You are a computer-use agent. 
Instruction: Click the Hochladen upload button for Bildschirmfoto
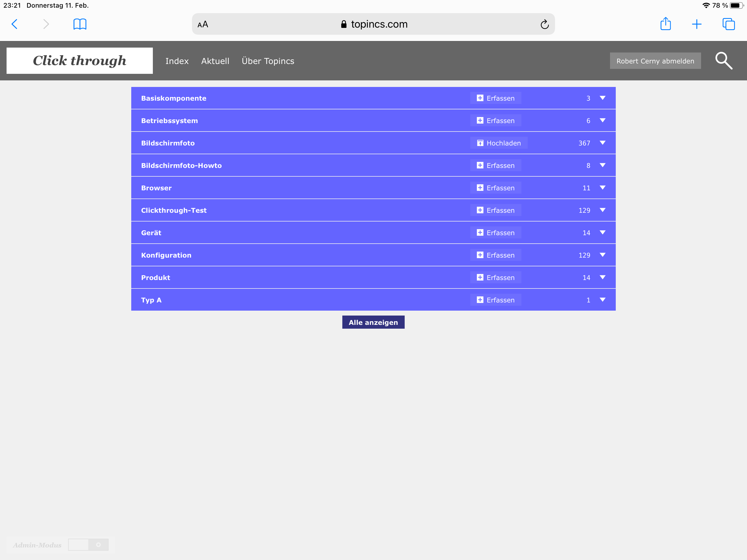(x=499, y=143)
